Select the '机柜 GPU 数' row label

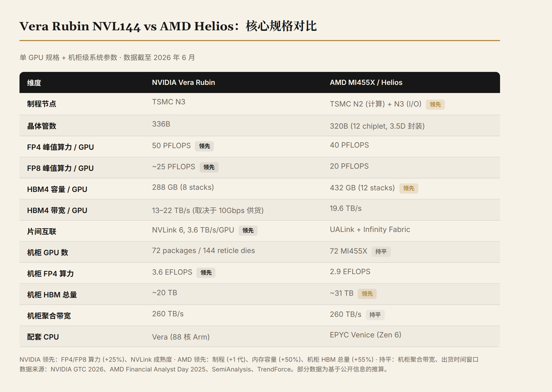(x=48, y=253)
